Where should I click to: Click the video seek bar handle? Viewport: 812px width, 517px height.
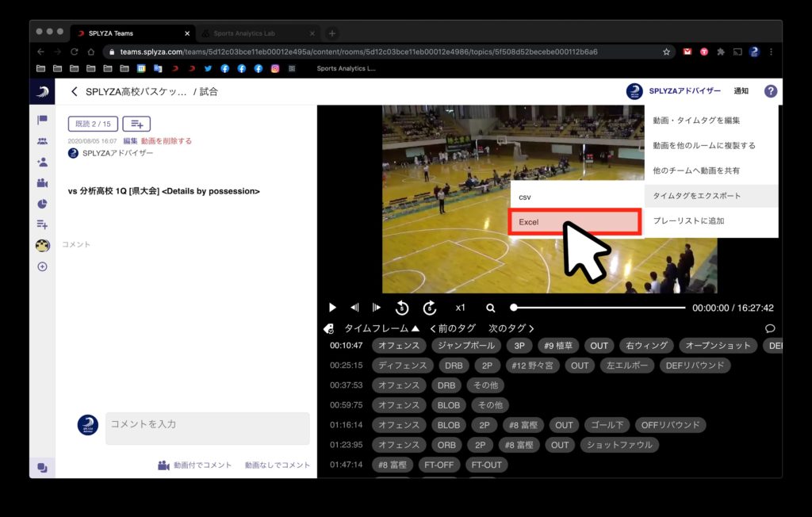coord(514,308)
